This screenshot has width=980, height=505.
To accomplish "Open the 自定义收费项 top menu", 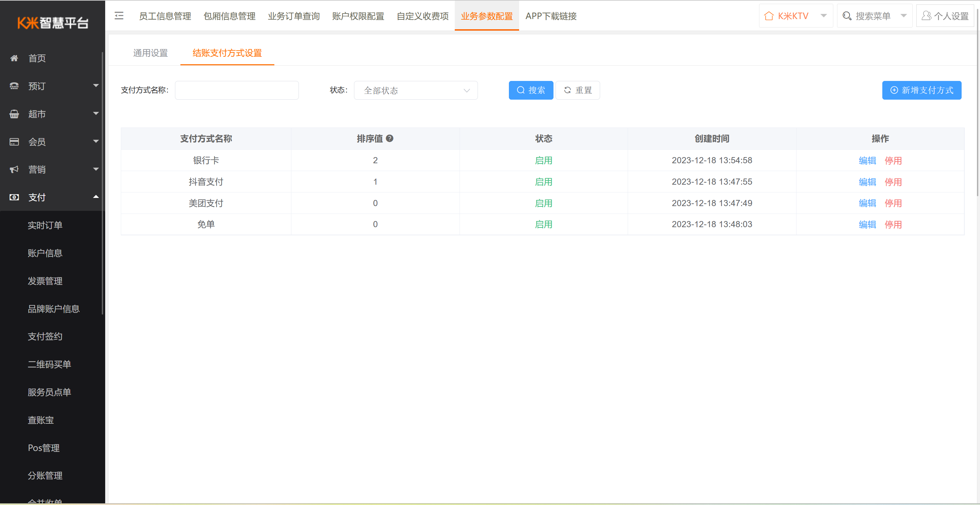I will (x=423, y=16).
